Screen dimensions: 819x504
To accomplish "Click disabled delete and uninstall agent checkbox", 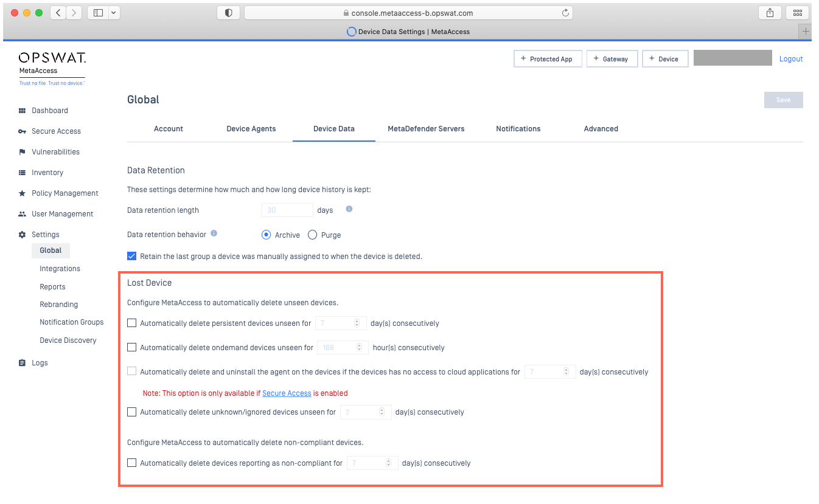I will coord(131,371).
